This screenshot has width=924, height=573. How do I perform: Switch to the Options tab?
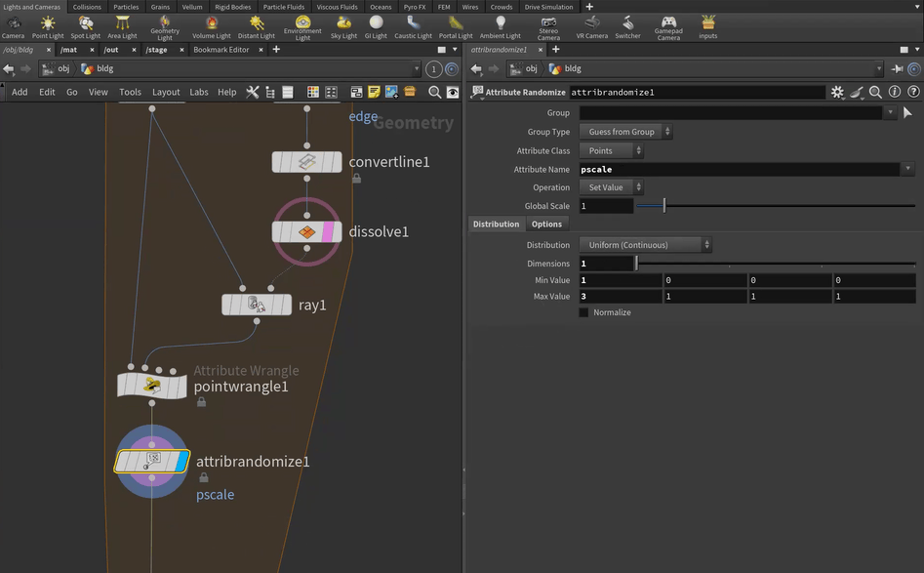pos(546,225)
